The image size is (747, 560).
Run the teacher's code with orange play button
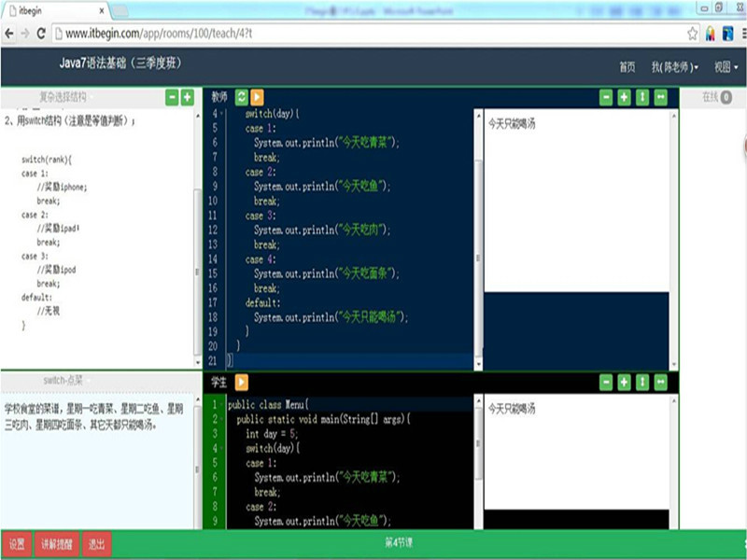click(x=257, y=97)
